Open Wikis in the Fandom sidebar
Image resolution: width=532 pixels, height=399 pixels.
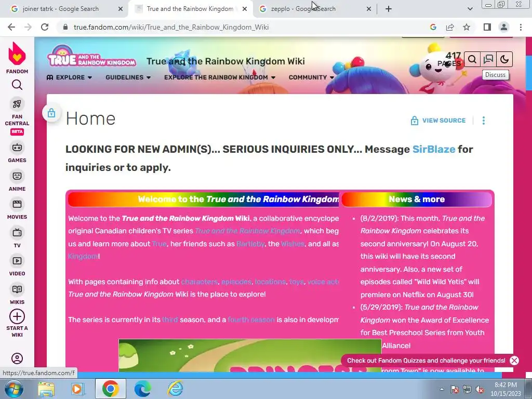[x=17, y=294]
